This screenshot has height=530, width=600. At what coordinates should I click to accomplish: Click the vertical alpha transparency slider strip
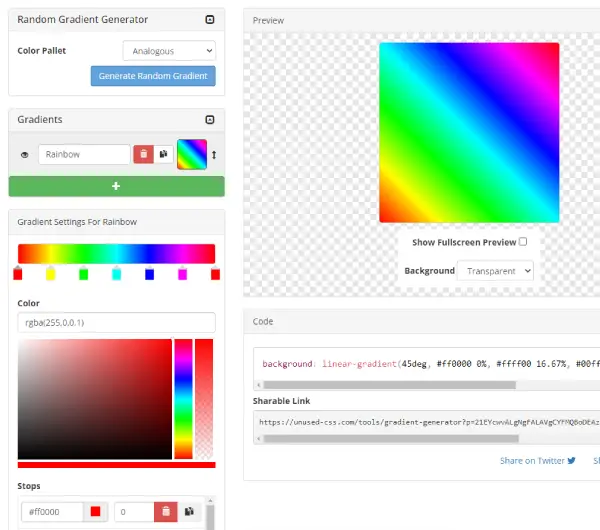tap(204, 399)
